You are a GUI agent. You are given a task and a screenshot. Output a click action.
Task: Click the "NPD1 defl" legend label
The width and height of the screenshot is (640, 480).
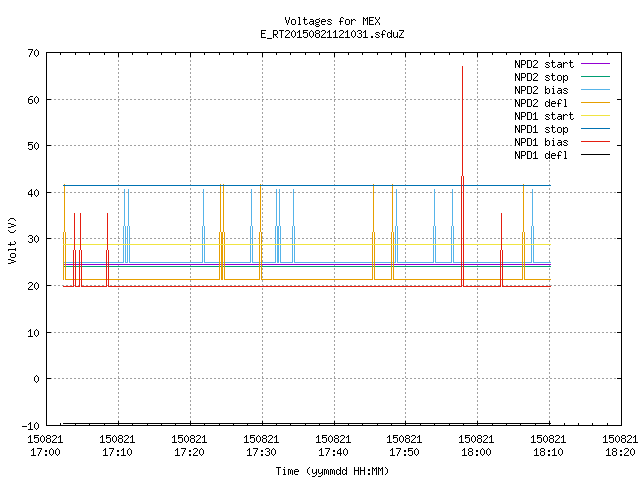(x=541, y=155)
